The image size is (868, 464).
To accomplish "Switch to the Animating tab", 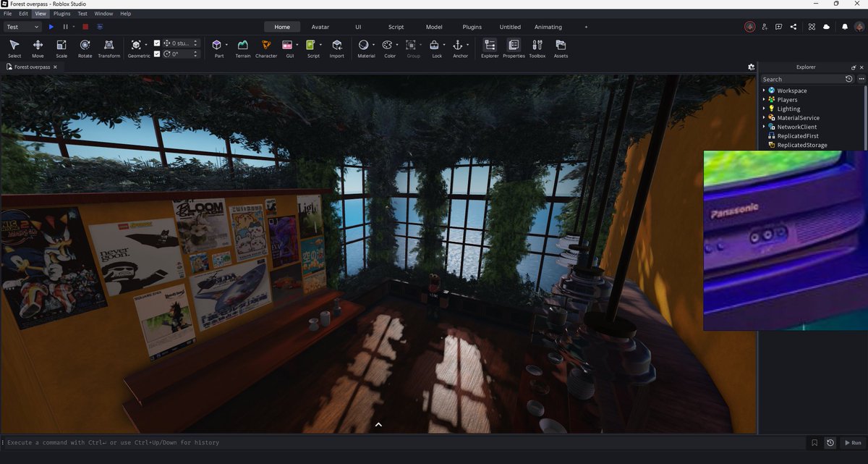I will 548,27.
